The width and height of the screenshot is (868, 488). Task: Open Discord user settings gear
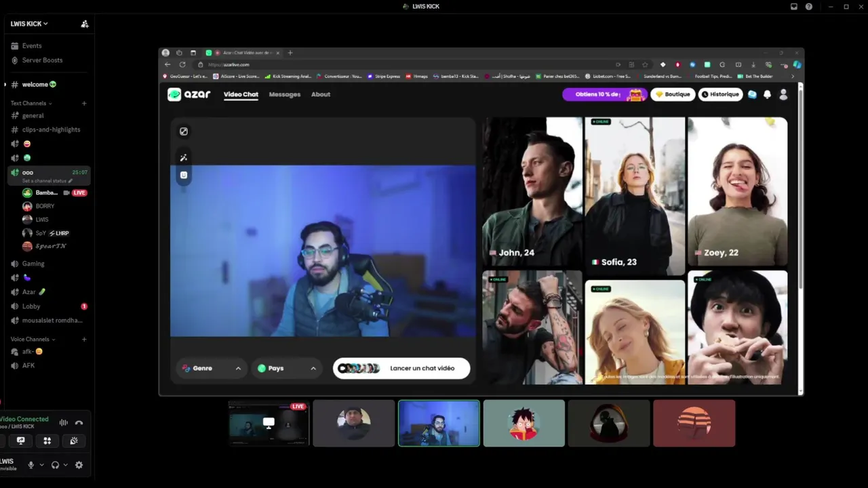click(79, 465)
